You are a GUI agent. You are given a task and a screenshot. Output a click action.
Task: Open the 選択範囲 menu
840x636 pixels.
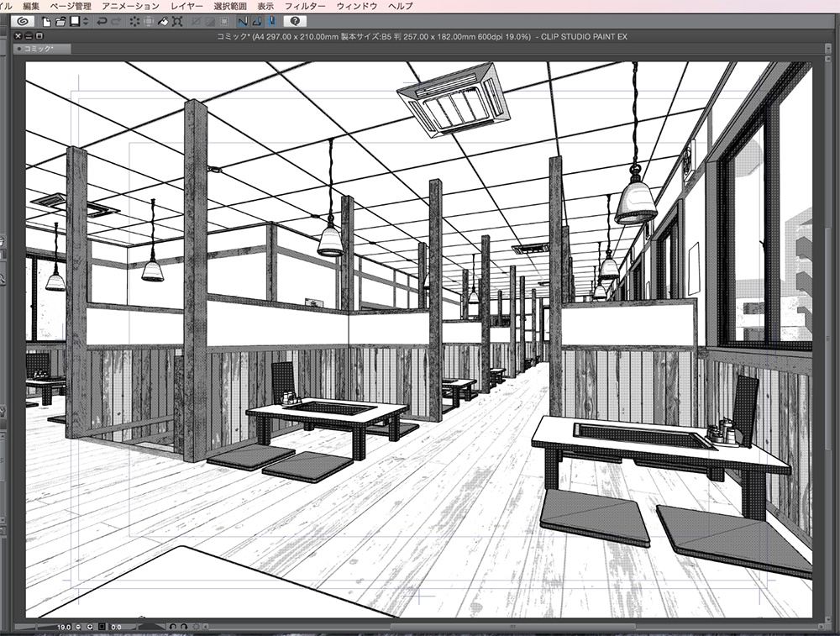click(x=230, y=6)
